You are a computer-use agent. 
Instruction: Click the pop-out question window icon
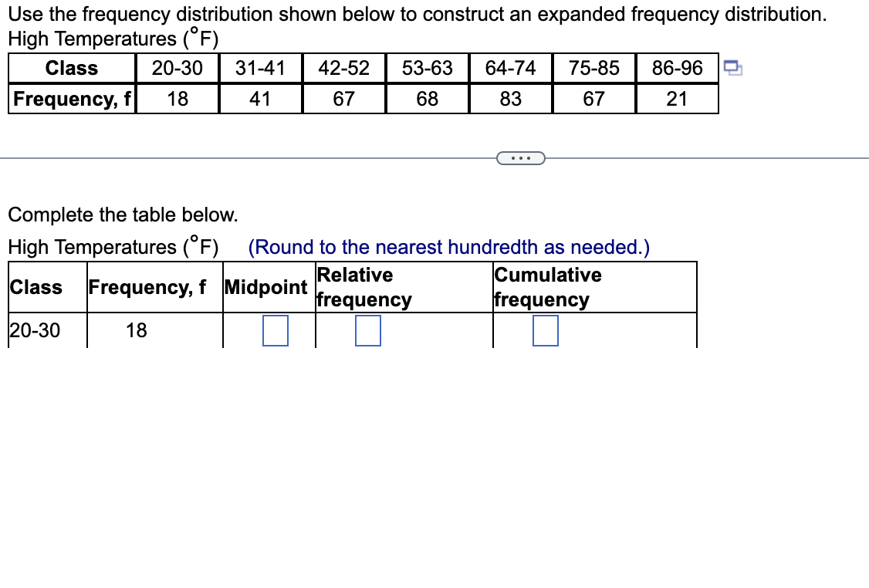pyautogui.click(x=732, y=69)
